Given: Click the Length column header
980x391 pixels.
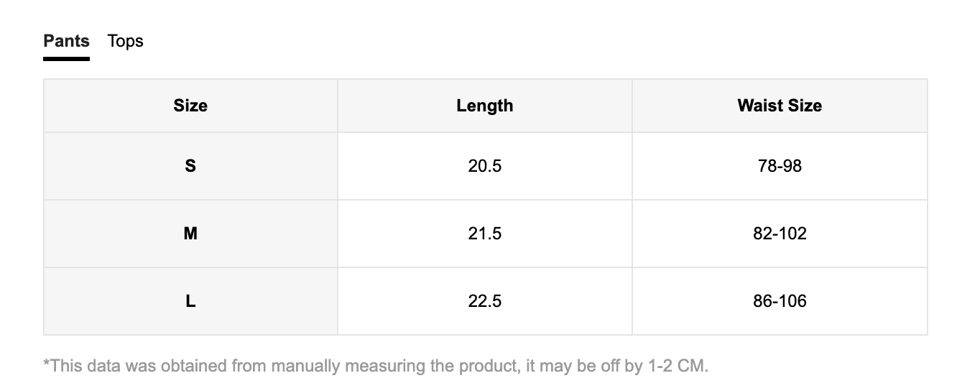Looking at the screenshot, I should 485,106.
